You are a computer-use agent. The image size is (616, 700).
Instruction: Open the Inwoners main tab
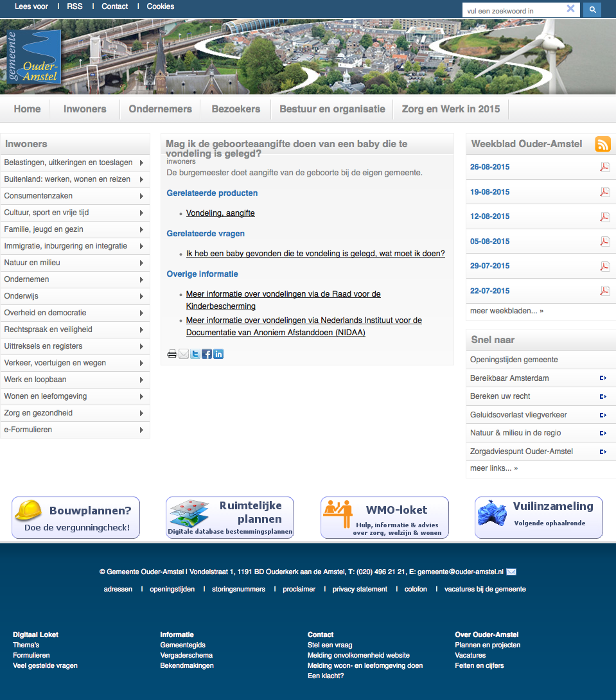[85, 109]
